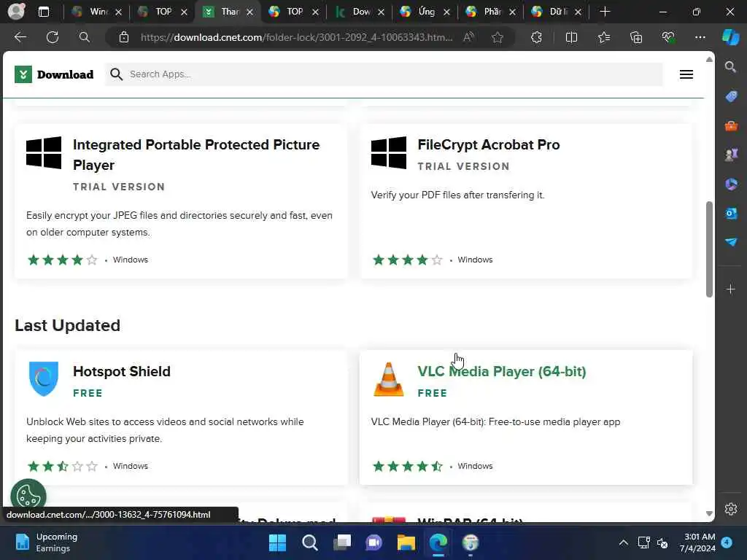Viewport: 747px width, 560px height.
Task: Open the FileCrypt Acrobat Pro listing
Action: (x=488, y=145)
